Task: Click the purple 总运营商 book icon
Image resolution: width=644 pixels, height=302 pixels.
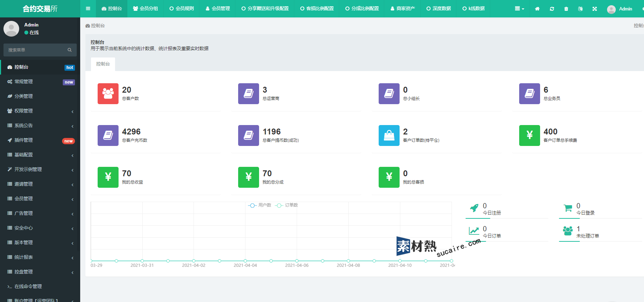Action: click(x=249, y=94)
